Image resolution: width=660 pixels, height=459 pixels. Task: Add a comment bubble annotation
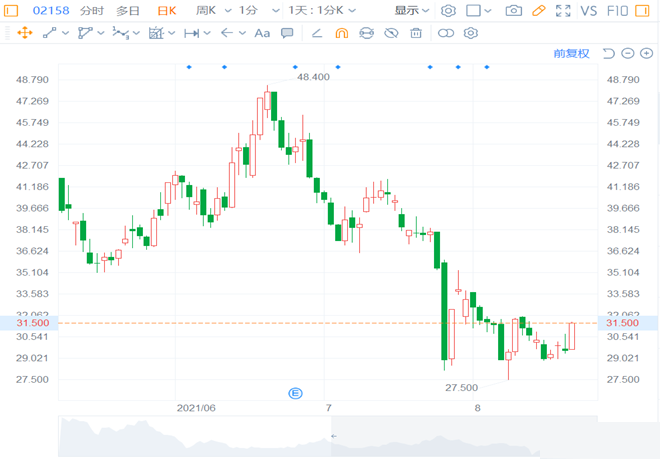[287, 33]
